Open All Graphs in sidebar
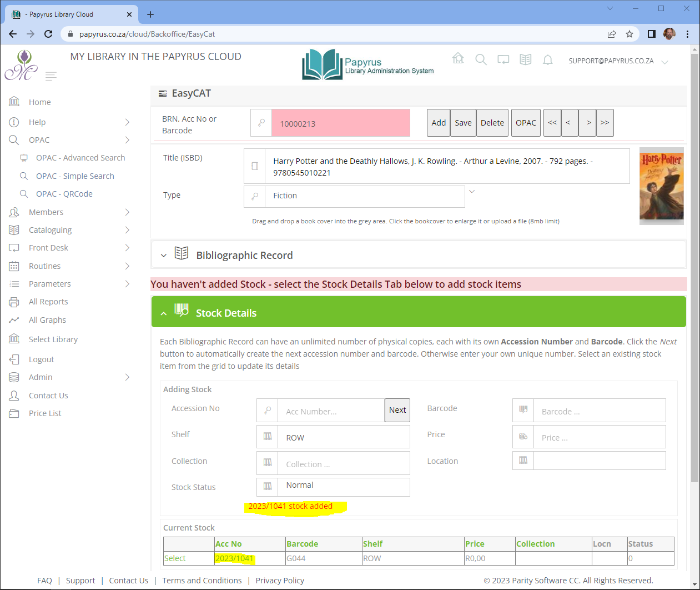The width and height of the screenshot is (700, 590). click(47, 320)
